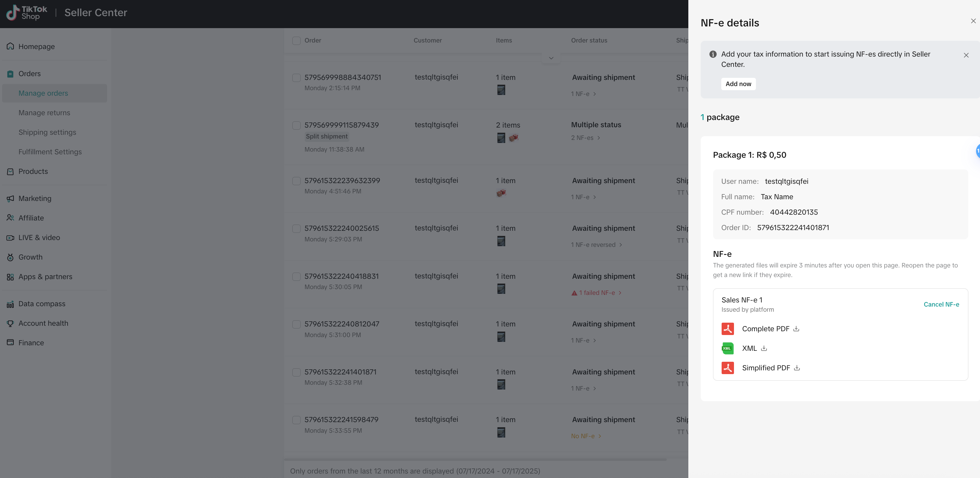Download the Complete PDF file
This screenshot has width=980, height=478.
click(796, 328)
